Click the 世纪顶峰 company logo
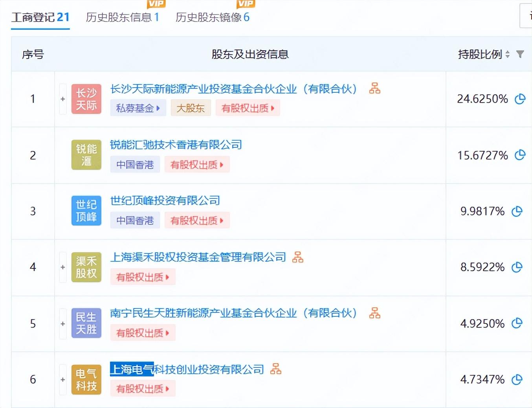This screenshot has height=408, width=532. coord(86,211)
